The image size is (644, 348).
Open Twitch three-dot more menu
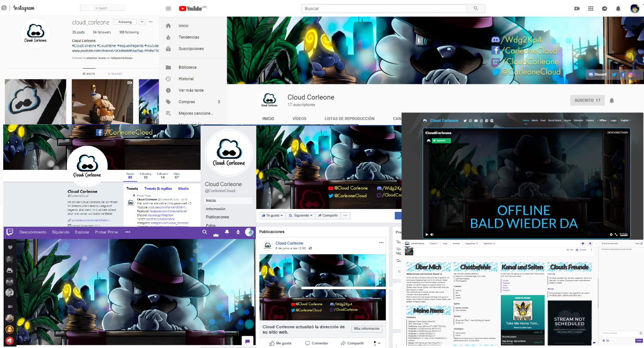127,232
